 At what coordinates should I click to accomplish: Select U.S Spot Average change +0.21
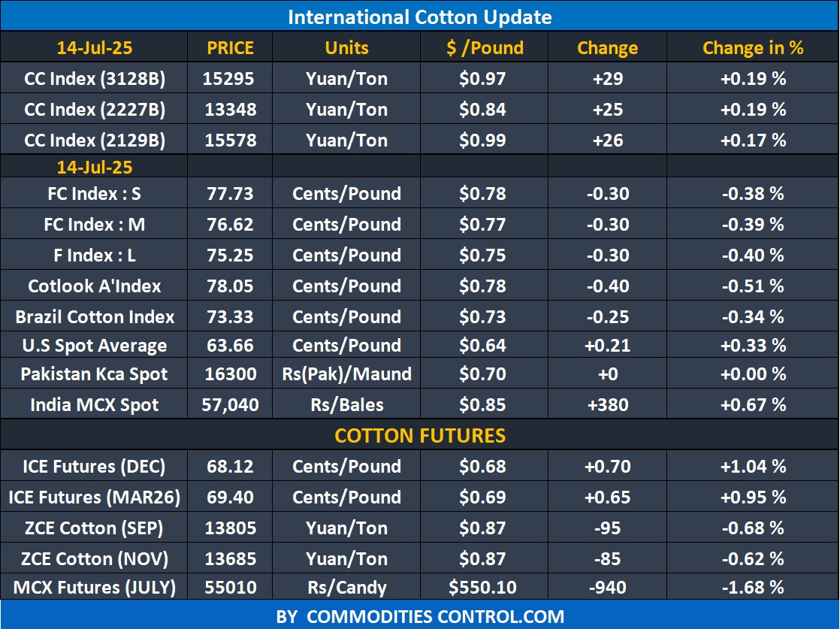coord(607,346)
